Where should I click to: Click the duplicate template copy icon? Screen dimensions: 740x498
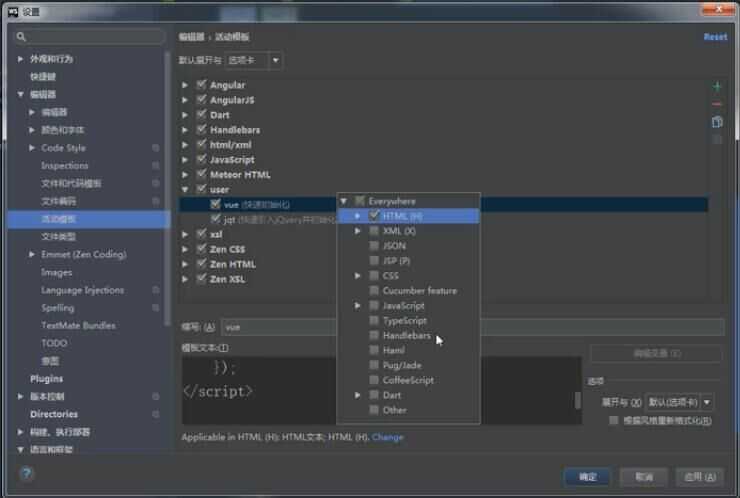[x=717, y=122]
